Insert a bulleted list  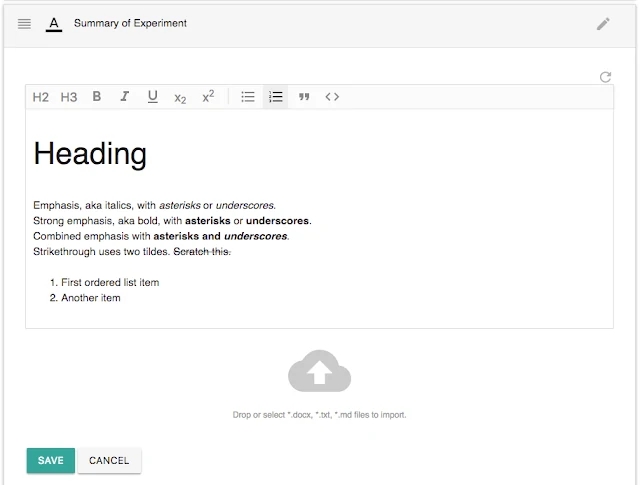[248, 97]
